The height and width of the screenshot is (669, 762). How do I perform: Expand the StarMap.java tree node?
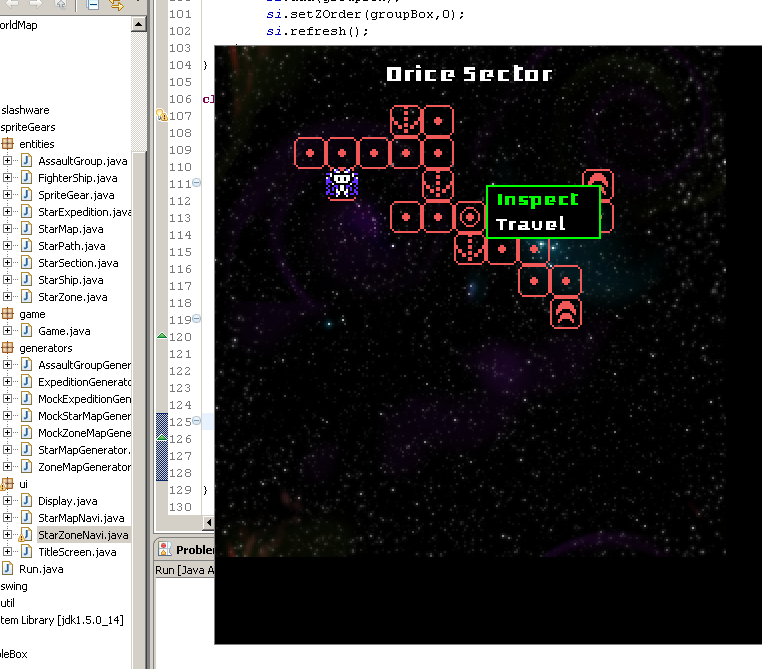[8, 229]
